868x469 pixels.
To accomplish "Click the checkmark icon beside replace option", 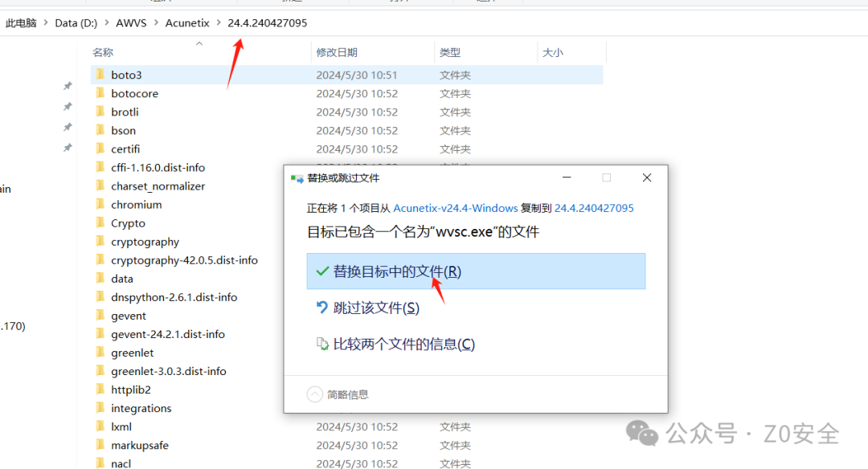I will coord(322,271).
